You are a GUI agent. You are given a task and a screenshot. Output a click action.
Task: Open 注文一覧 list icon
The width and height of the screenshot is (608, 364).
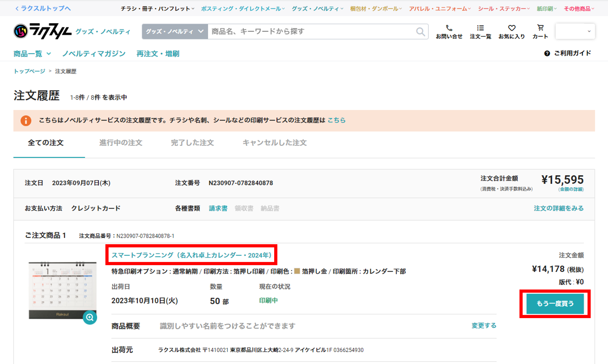(x=480, y=28)
